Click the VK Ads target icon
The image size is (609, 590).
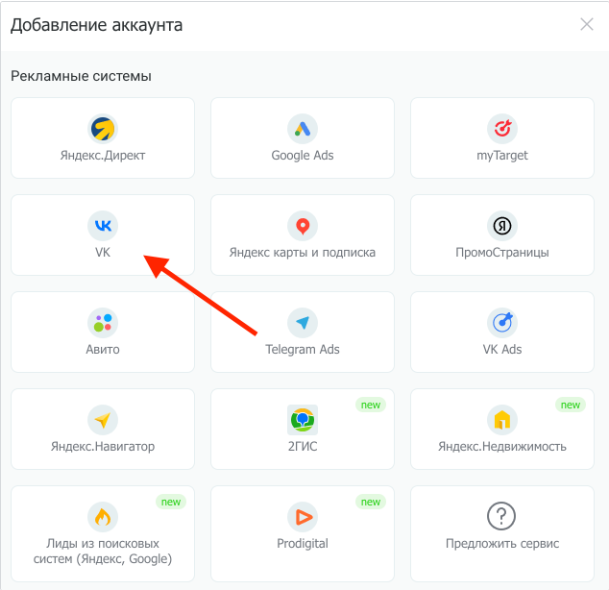click(502, 323)
